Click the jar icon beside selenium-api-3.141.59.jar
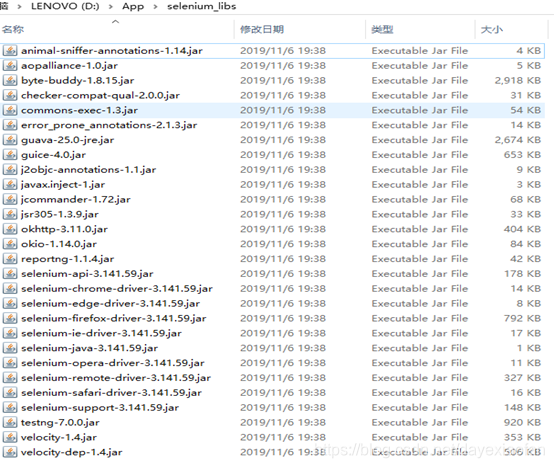554x468 pixels. [10, 273]
